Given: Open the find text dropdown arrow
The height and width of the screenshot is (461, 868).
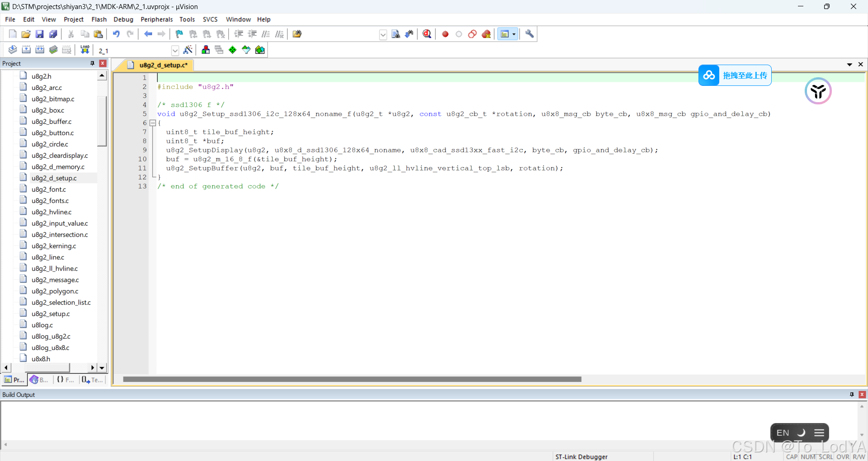Looking at the screenshot, I should [383, 34].
